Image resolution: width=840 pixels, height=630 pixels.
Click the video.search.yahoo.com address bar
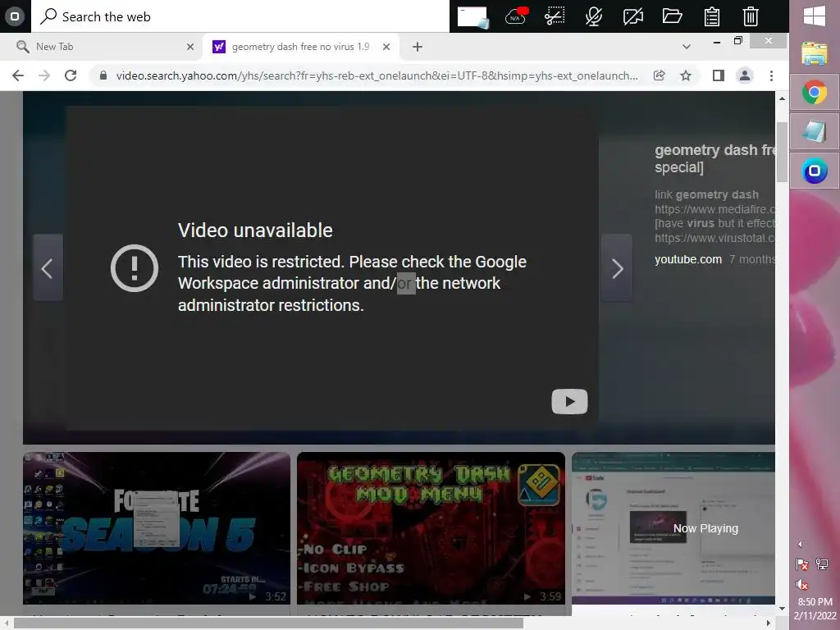click(377, 75)
